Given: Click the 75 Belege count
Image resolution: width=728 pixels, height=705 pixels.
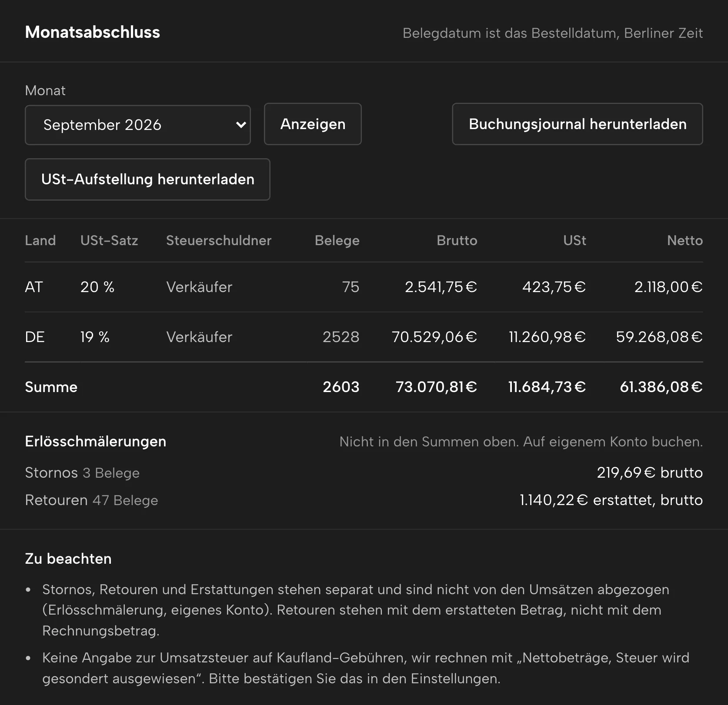Looking at the screenshot, I should click(x=351, y=287).
